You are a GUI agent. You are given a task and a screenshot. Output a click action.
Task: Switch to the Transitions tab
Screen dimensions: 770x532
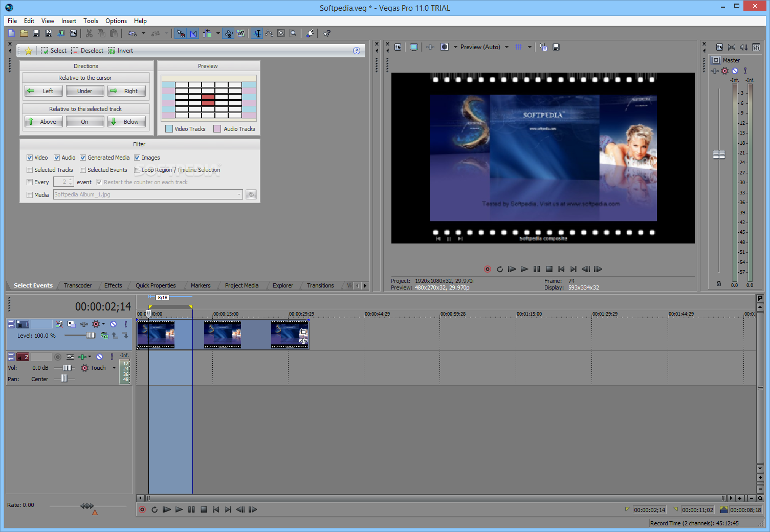(x=320, y=285)
